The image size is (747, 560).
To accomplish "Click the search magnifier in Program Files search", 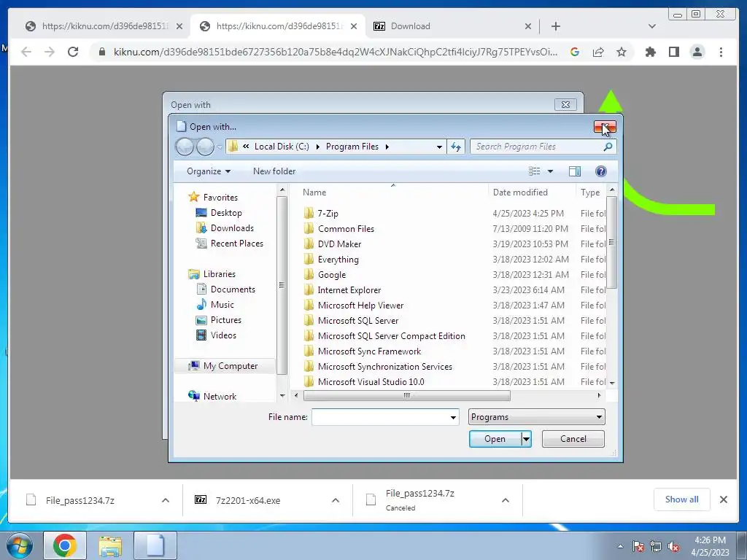I will pyautogui.click(x=608, y=147).
